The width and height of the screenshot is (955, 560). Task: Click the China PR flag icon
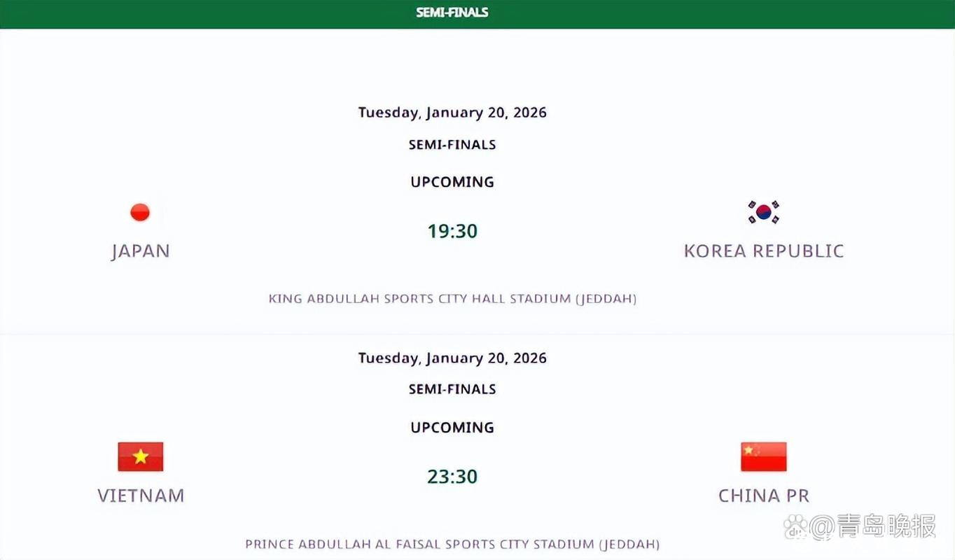(763, 456)
